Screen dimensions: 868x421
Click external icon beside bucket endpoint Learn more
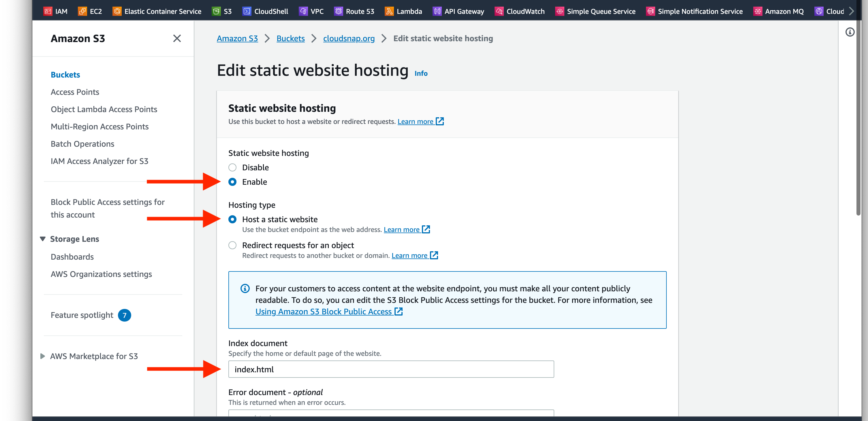tap(426, 229)
